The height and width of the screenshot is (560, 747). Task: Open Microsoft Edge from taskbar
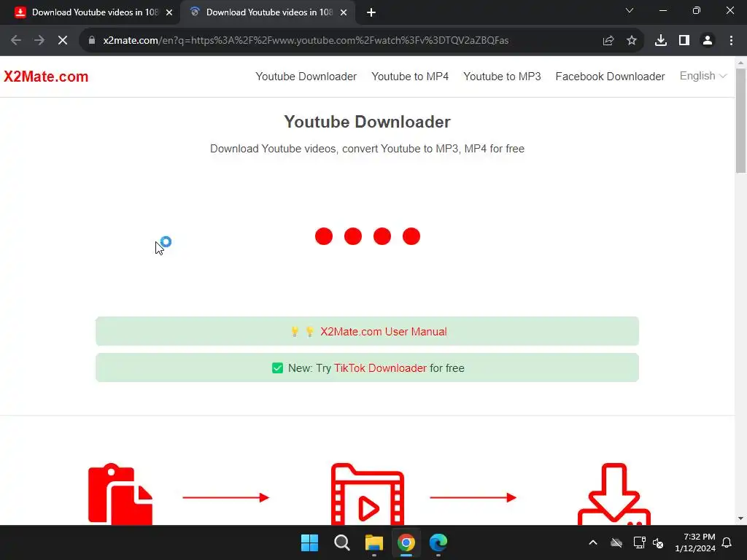tap(438, 542)
